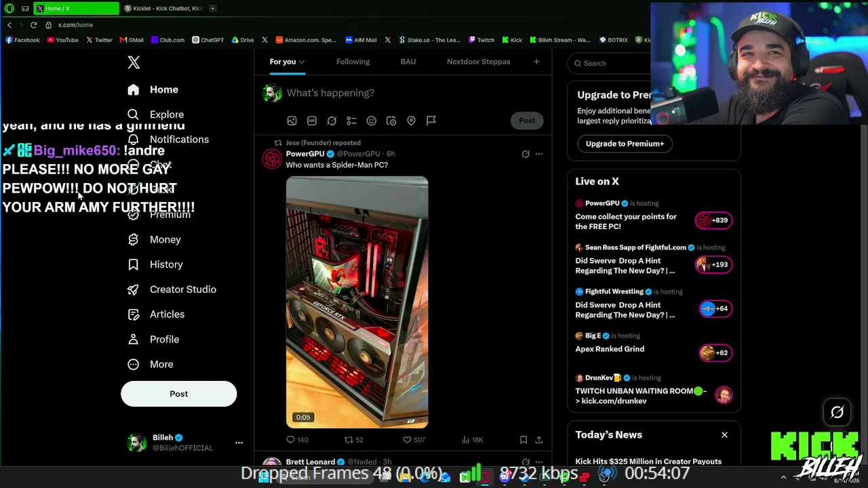Click Upgrade to Premium+ button

[x=625, y=144]
